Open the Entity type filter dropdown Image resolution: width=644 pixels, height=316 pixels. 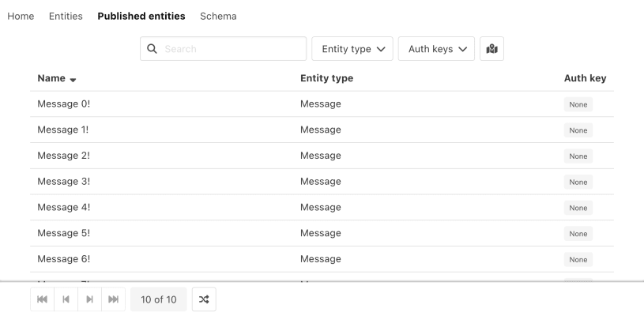353,49
